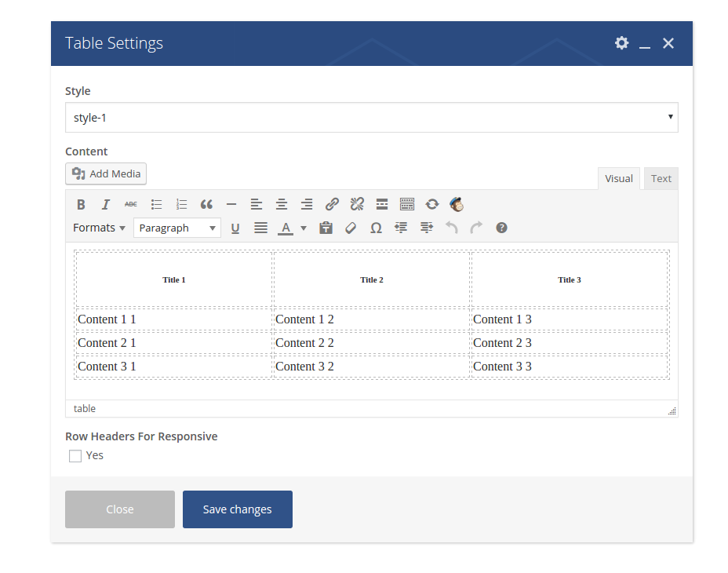Switch to the Visual editor tab
The image size is (728, 573).
(618, 178)
